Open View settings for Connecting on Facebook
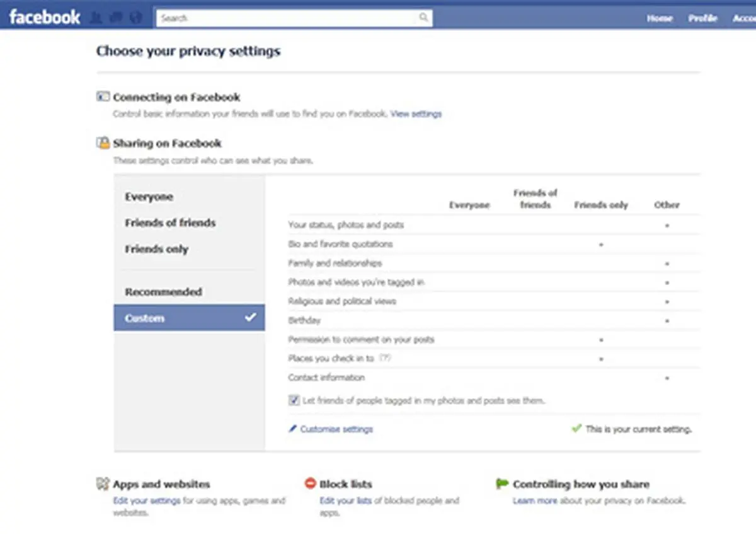 [x=416, y=113]
